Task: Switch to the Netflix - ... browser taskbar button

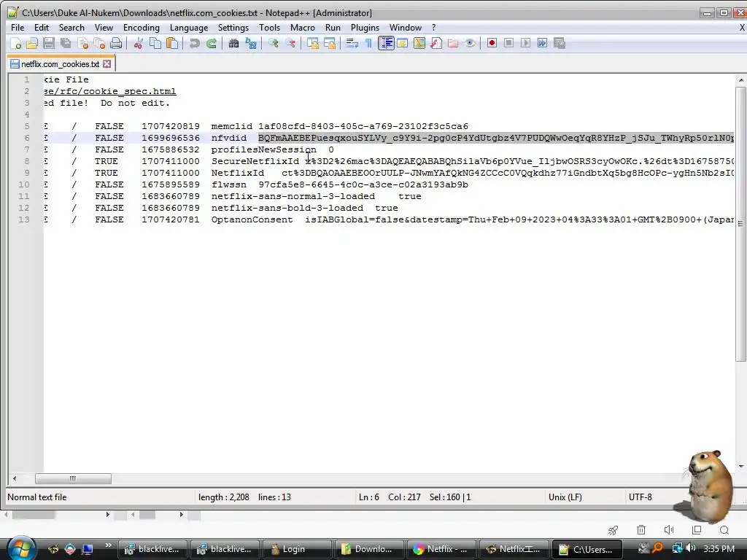Action: 441,549
